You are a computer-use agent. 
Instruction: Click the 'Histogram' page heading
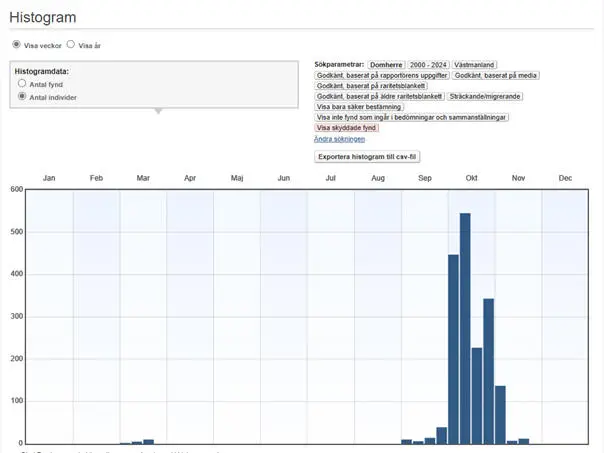[43, 18]
